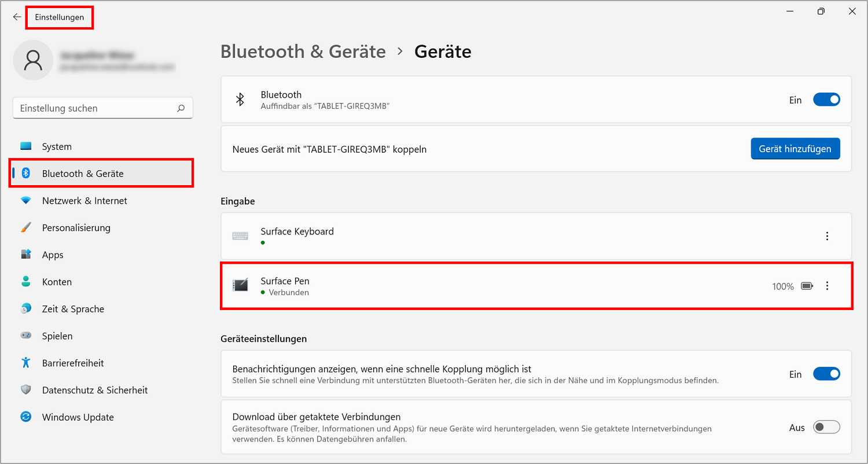Click the Surface Keyboard device icon
The height and width of the screenshot is (464, 868).
(240, 236)
